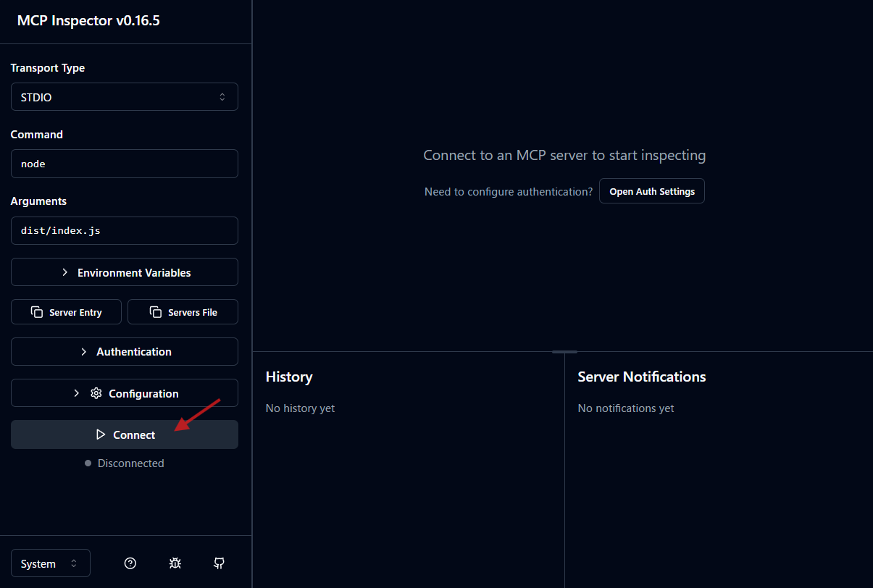The width and height of the screenshot is (873, 588).
Task: Open the STDIO transport type dropdown
Action: coord(125,97)
